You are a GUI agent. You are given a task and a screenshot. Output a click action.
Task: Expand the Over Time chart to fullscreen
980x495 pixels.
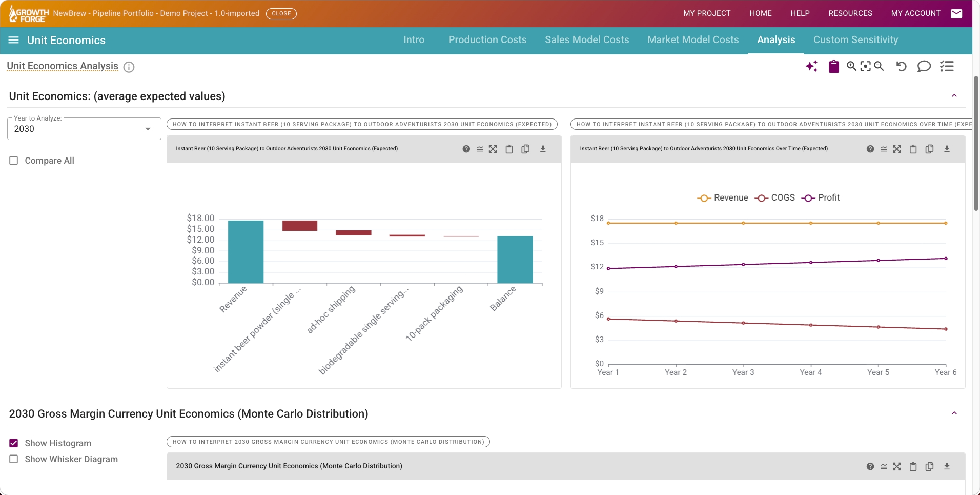(x=897, y=149)
